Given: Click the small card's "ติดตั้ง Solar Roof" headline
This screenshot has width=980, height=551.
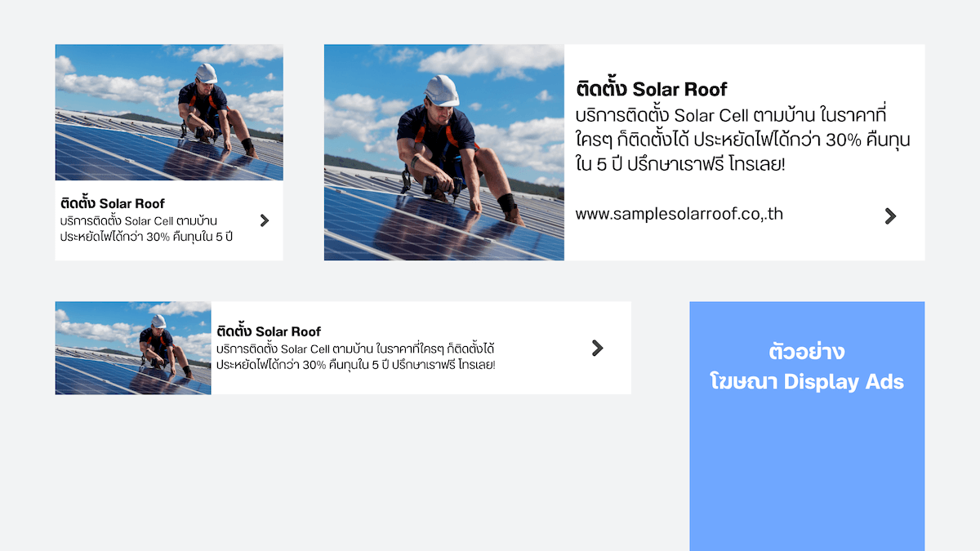Looking at the screenshot, I should [x=112, y=203].
